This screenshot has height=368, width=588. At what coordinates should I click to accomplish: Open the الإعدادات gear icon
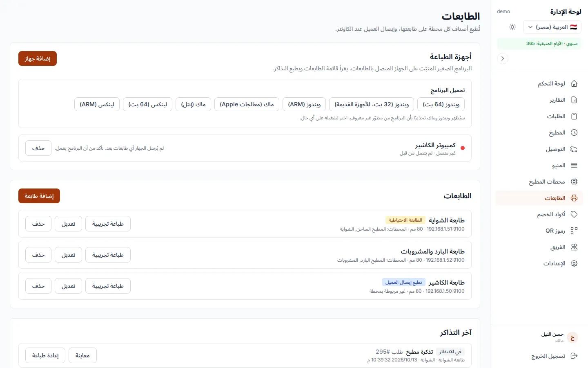574,263
